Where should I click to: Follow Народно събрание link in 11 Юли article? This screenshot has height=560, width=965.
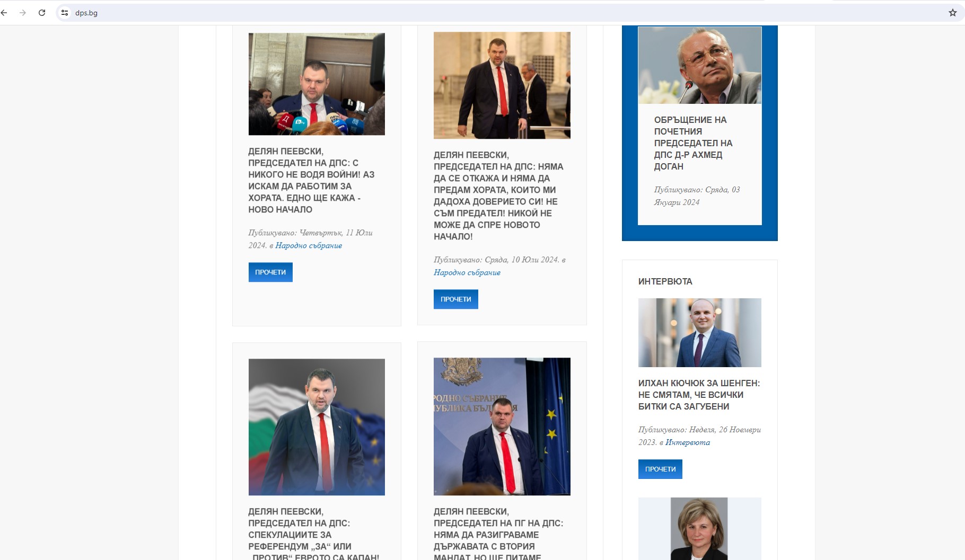tap(309, 245)
